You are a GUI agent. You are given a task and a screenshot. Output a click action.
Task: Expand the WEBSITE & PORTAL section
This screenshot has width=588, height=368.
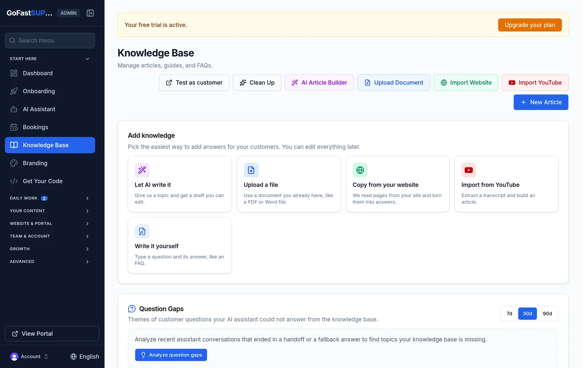pyautogui.click(x=50, y=224)
